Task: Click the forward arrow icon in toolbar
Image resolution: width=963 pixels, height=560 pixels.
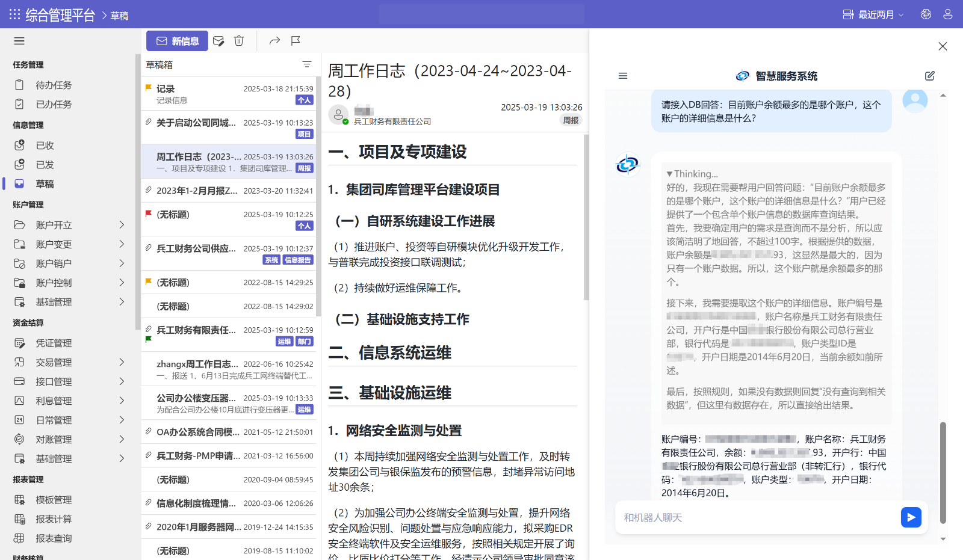Action: click(274, 41)
